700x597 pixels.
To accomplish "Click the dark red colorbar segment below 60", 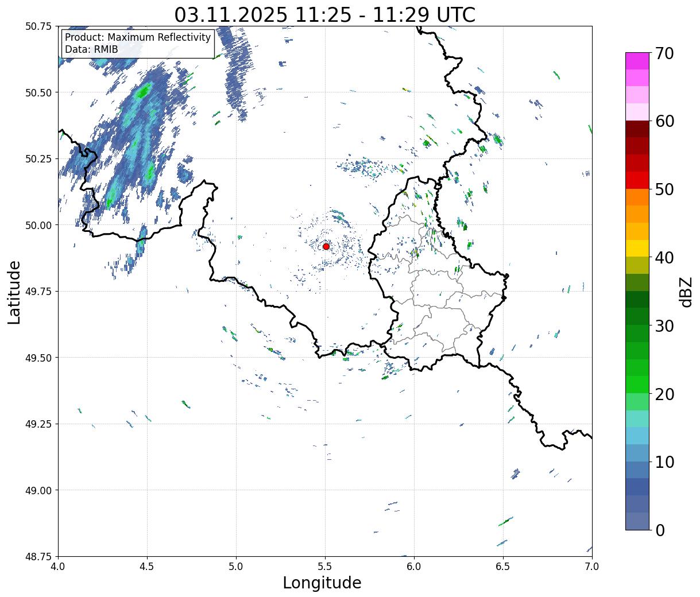I will pyautogui.click(x=637, y=129).
